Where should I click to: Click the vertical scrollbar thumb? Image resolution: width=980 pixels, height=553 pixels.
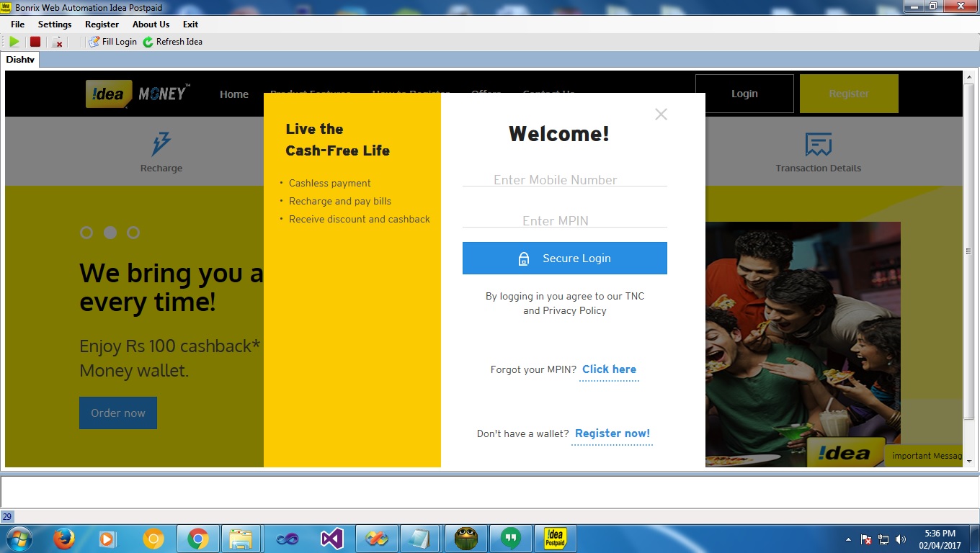tap(969, 251)
